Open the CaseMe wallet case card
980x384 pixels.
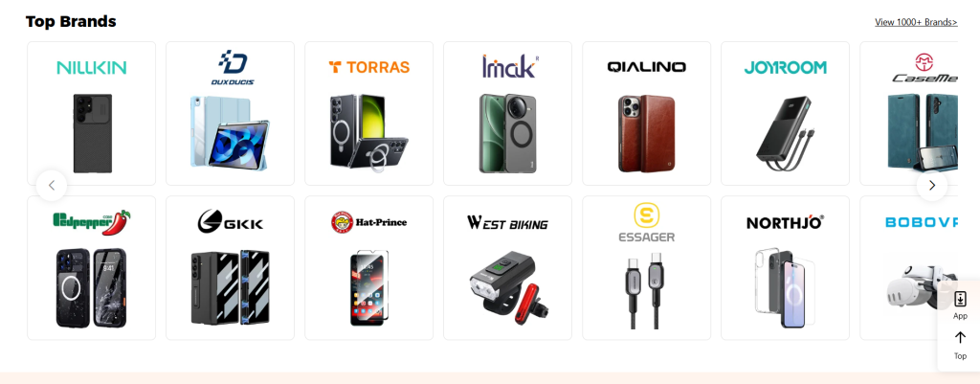click(x=909, y=113)
